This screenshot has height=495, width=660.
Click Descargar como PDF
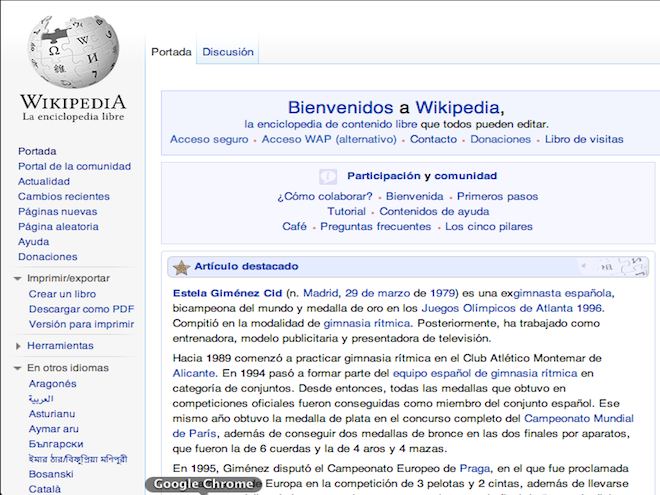(81, 309)
